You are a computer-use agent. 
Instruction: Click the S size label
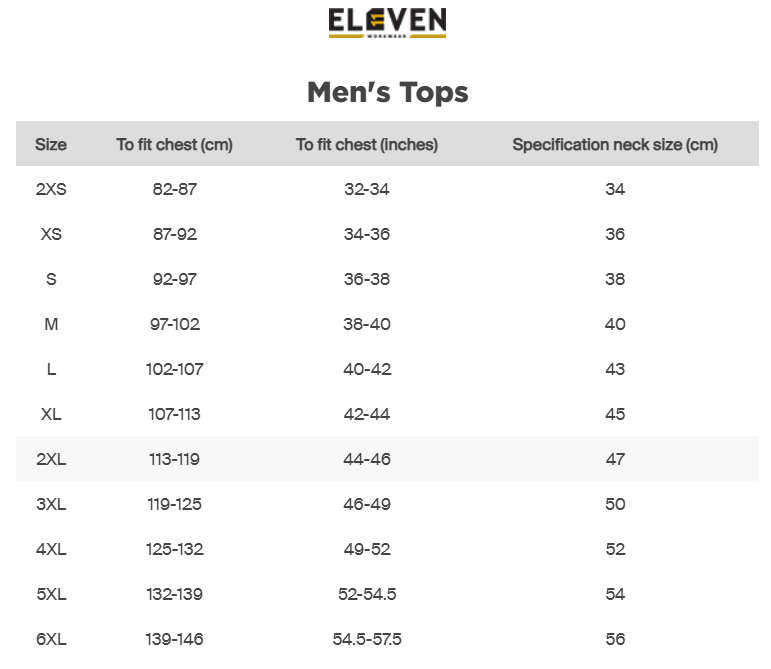coord(51,279)
